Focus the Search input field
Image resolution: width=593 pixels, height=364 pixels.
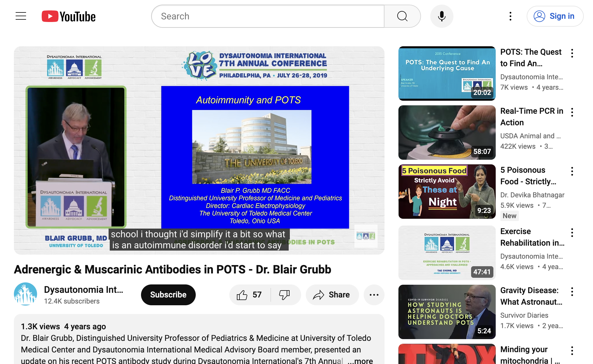click(x=268, y=16)
